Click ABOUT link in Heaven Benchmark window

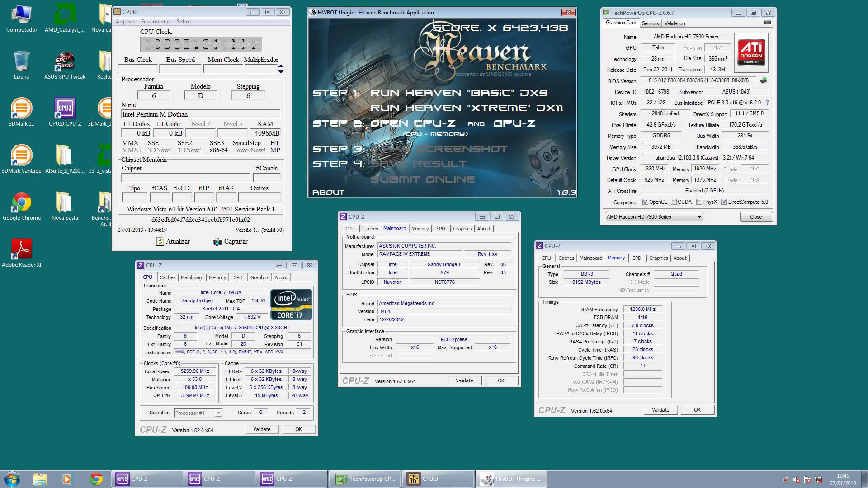pyautogui.click(x=328, y=192)
